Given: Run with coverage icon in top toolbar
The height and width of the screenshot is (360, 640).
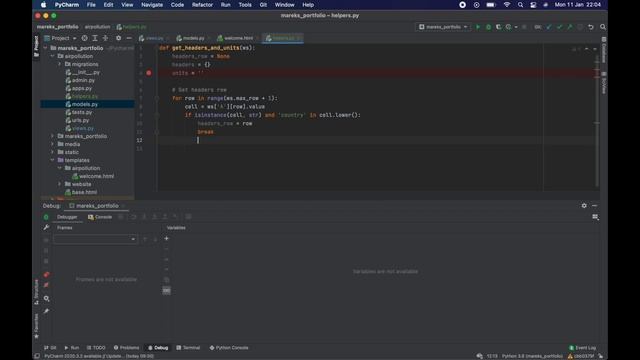Looking at the screenshot, I should coord(498,27).
